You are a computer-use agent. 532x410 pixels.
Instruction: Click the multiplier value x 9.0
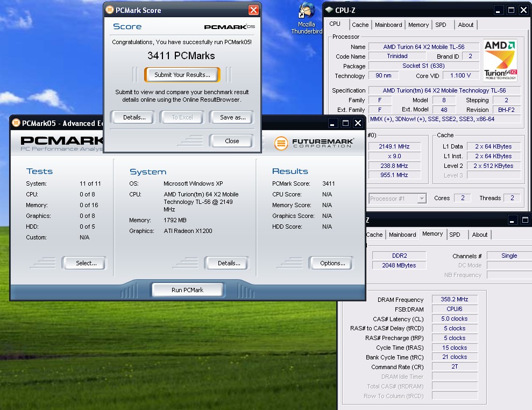point(394,156)
